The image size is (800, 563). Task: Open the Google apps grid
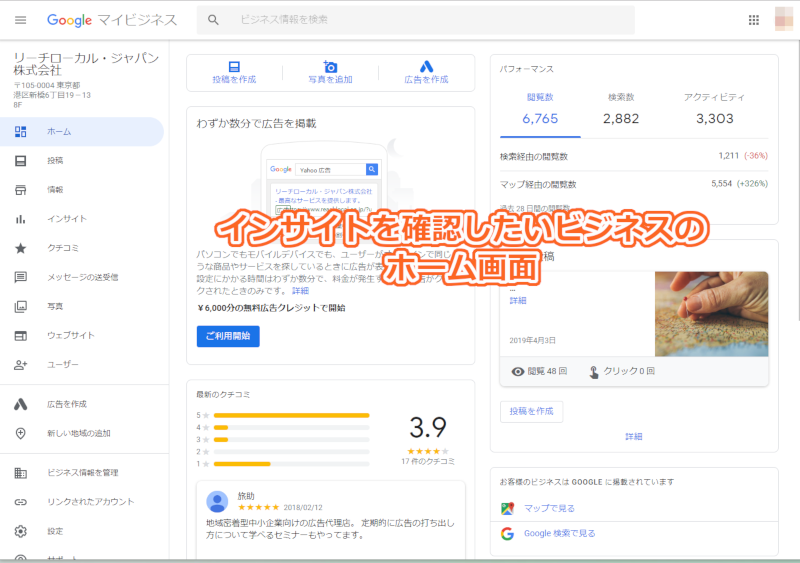(x=754, y=20)
